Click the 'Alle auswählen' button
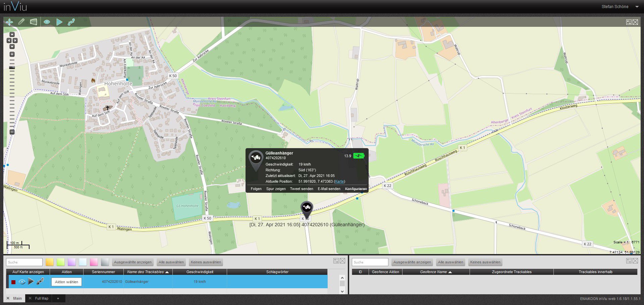The height and width of the screenshot is (305, 644). tap(171, 262)
